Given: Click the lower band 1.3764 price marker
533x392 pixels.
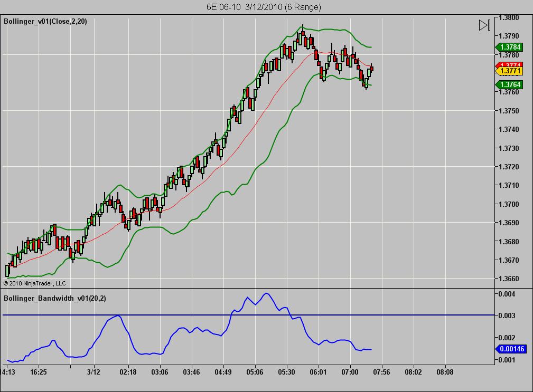Looking at the screenshot, I should click(x=509, y=84).
